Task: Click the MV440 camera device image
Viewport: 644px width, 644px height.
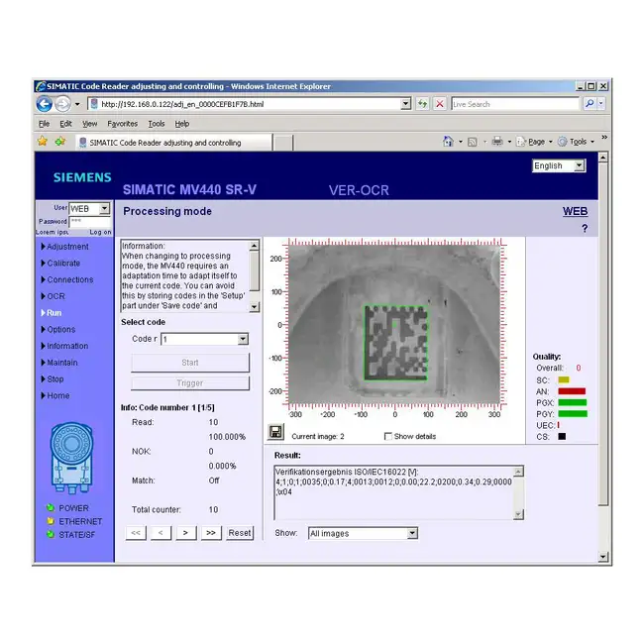Action: pos(72,458)
